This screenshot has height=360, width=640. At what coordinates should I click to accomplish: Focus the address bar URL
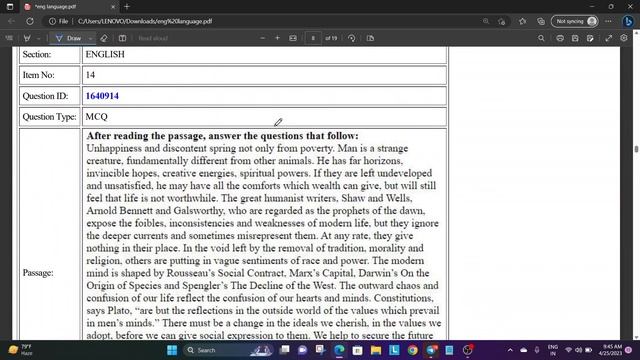[145, 21]
